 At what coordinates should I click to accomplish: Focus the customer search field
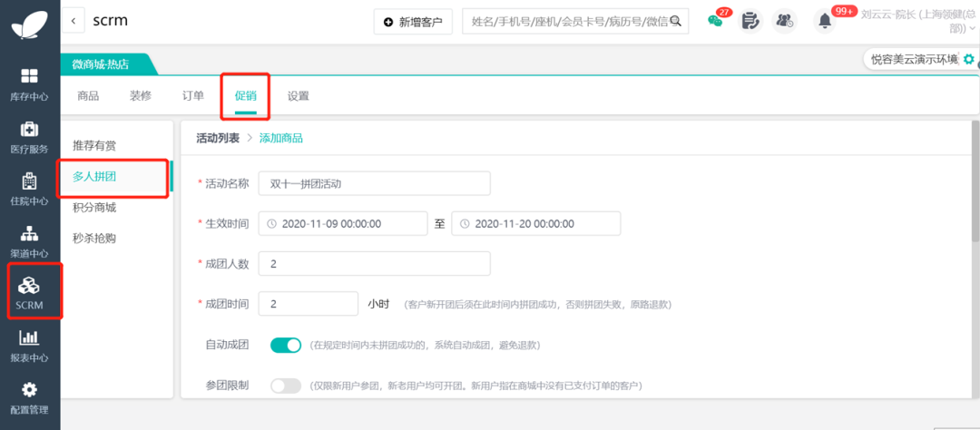coord(575,21)
